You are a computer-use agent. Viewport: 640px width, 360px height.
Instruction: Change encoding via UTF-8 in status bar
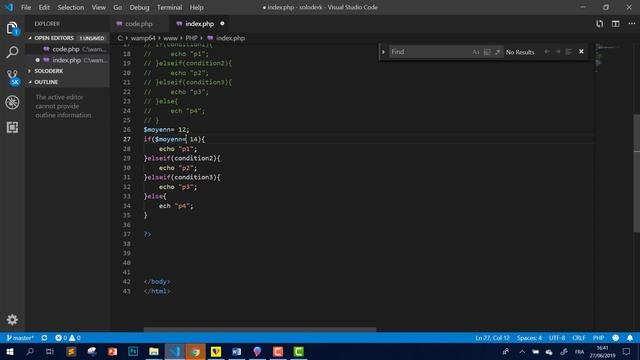557,338
